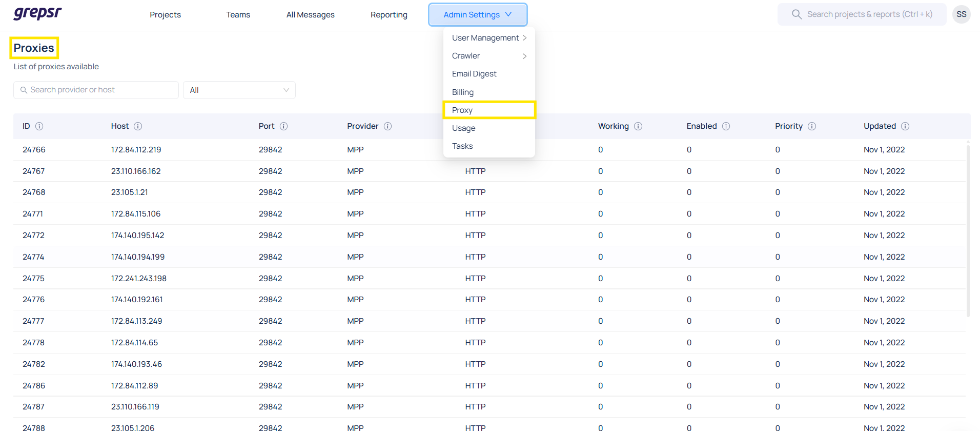Expand the Crawler submenu
980x431 pixels.
point(489,56)
